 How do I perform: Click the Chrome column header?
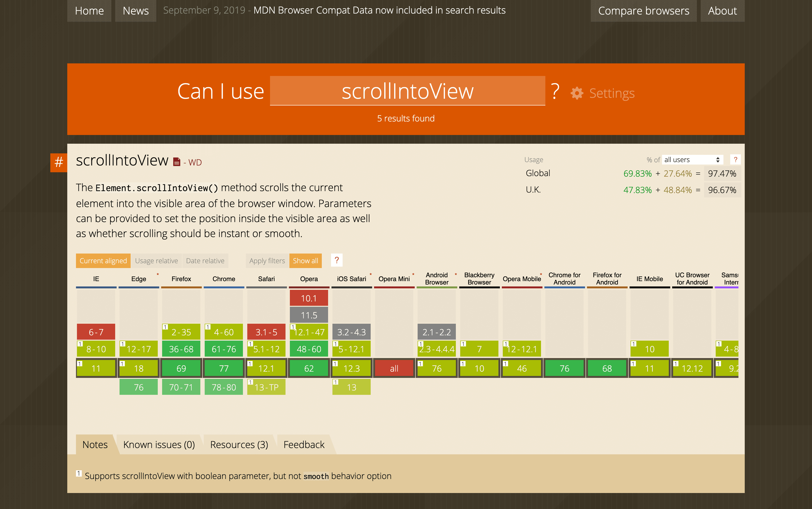(224, 279)
